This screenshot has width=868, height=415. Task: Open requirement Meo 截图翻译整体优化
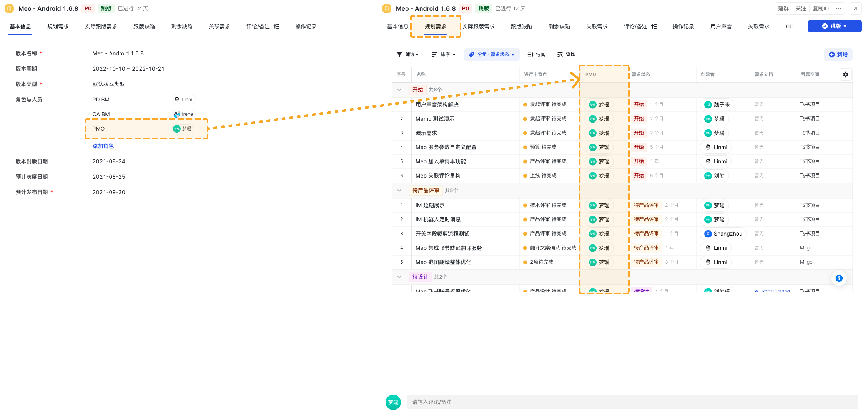tap(443, 262)
